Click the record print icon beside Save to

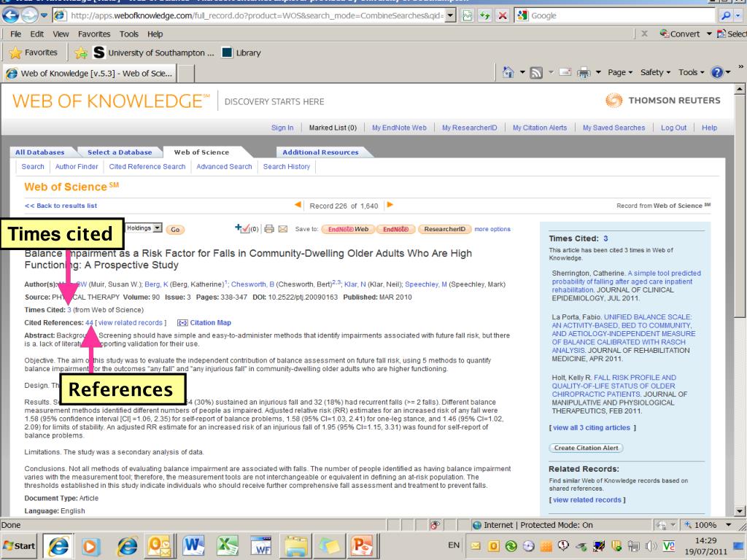[269, 229]
